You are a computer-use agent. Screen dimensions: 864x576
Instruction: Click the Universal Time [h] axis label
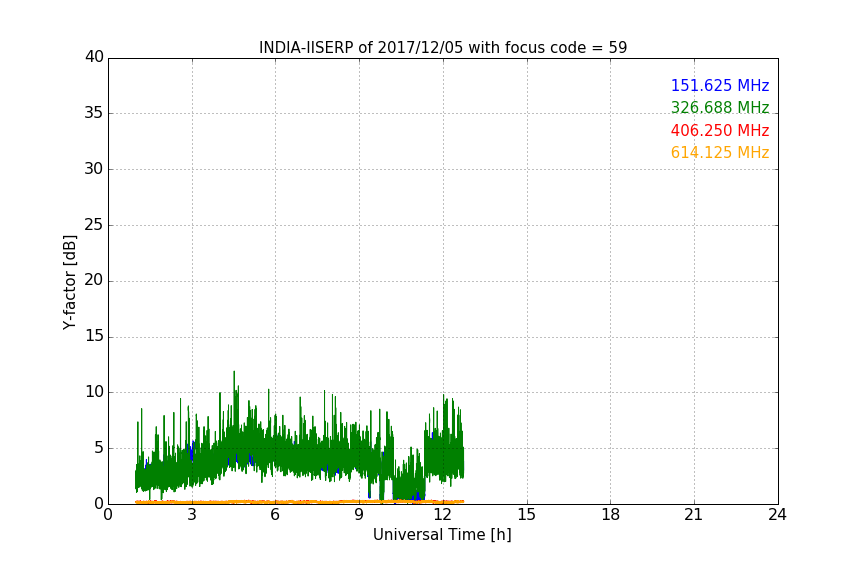[442, 535]
